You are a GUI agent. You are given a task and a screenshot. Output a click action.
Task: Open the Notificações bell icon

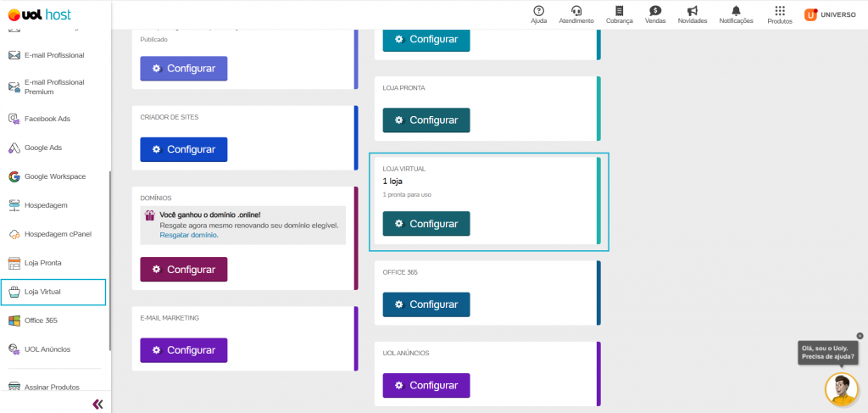pyautogui.click(x=736, y=10)
